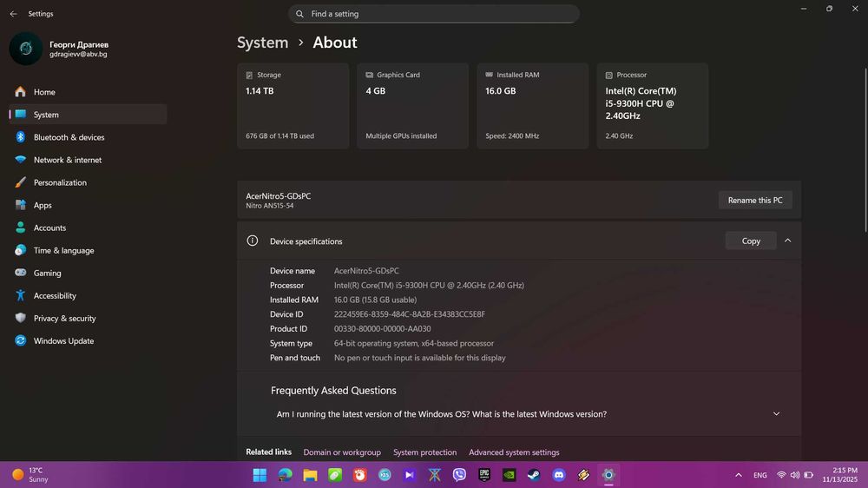
Task: Open Windows Update settings
Action: (88, 341)
